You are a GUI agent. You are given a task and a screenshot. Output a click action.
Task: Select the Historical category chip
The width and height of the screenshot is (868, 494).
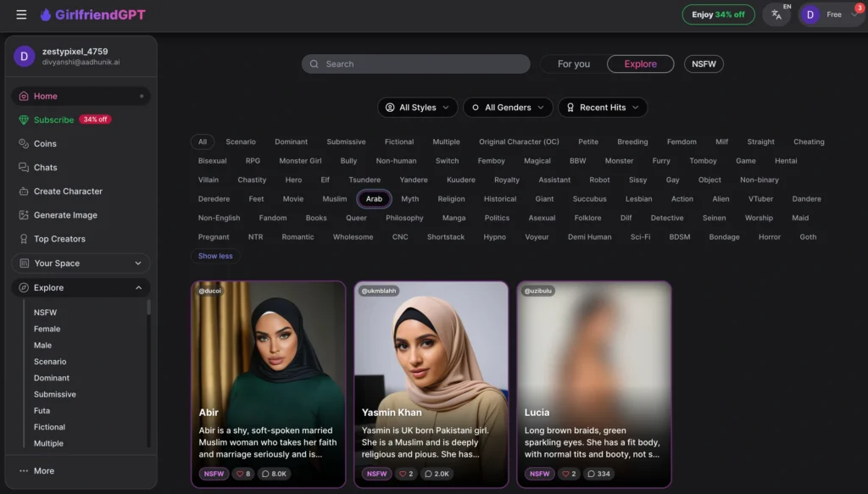click(x=500, y=199)
